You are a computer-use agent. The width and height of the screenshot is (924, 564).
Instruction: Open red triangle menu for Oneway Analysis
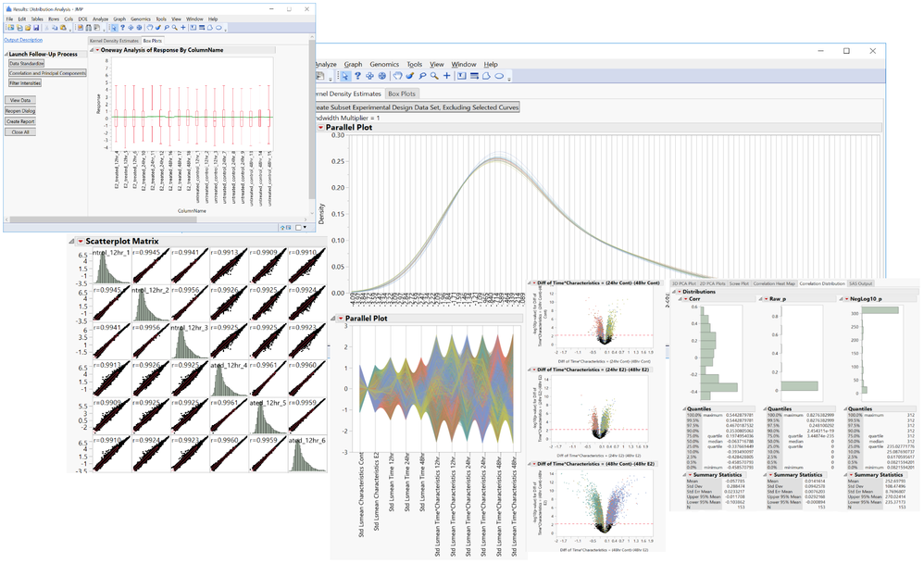click(x=97, y=50)
